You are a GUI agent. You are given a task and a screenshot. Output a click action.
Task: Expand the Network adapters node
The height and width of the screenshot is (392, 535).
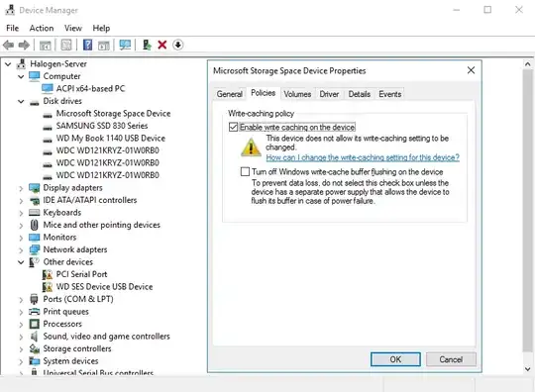[x=21, y=250]
